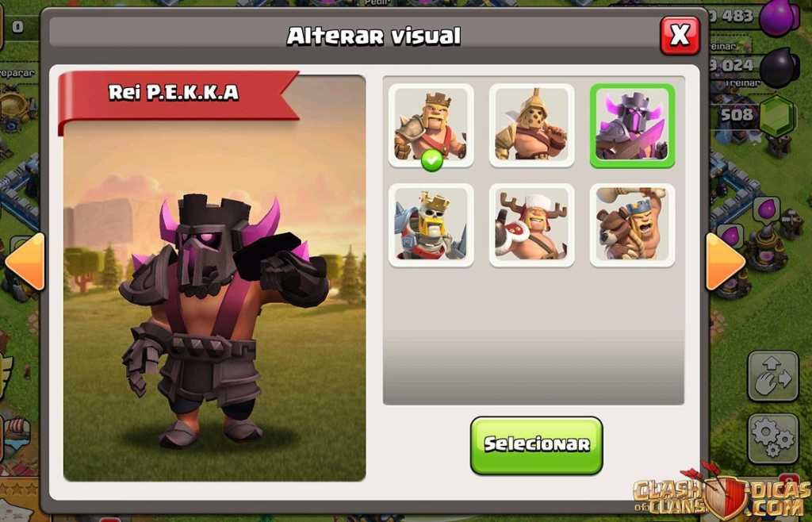Tap the layout edit hand icon
This screenshot has height=522, width=812.
pos(772,376)
